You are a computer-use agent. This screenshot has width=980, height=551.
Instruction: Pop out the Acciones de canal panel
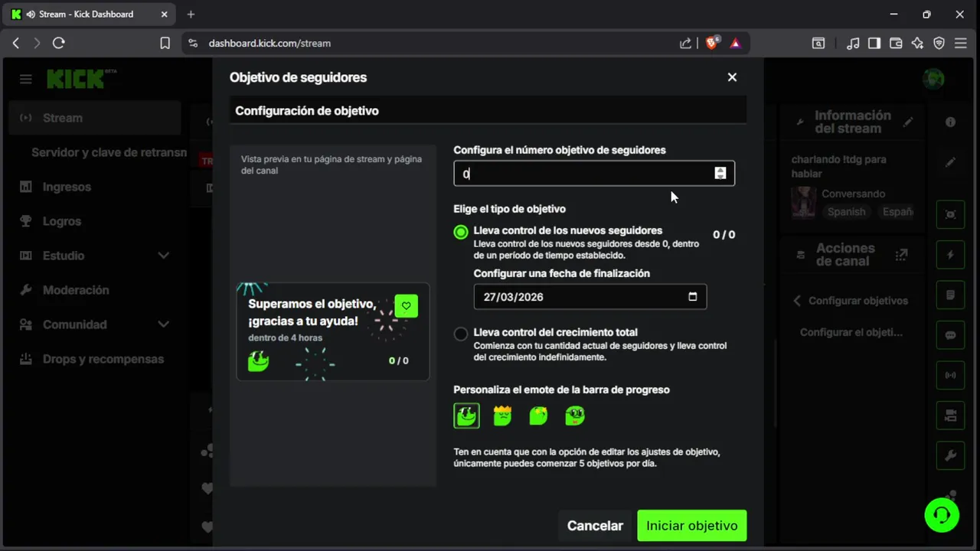(x=901, y=254)
